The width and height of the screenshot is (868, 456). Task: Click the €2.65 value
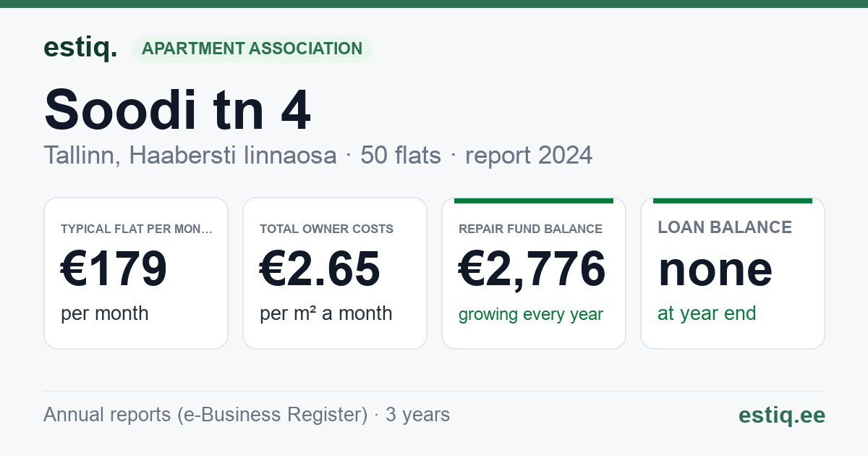coord(320,269)
